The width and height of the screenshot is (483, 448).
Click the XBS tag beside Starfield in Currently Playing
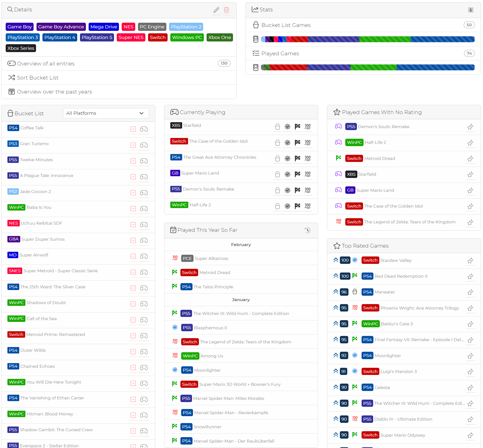[176, 125]
